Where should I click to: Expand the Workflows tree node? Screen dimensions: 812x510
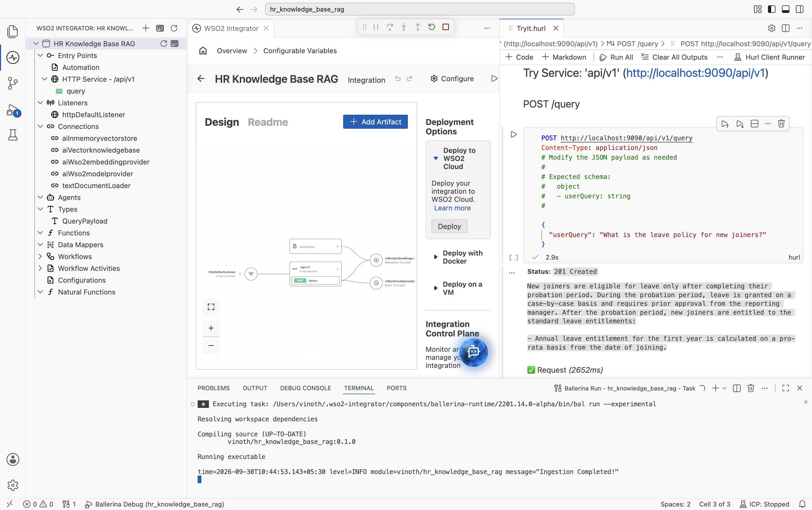[x=40, y=256]
